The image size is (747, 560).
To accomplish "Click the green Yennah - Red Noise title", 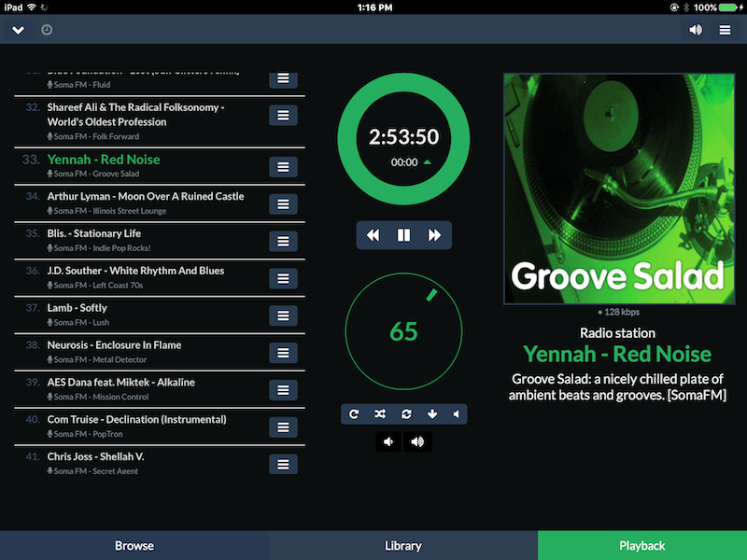I will (x=617, y=355).
